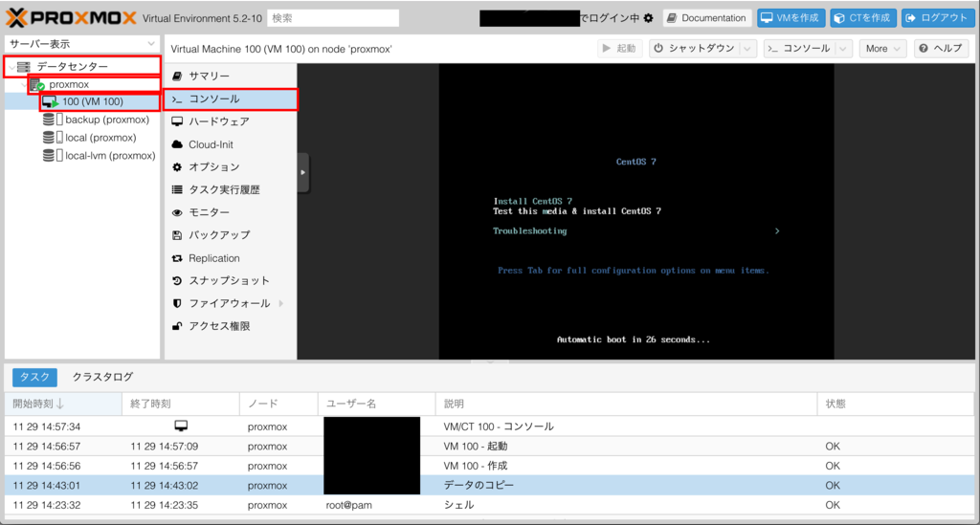Collapse the proxmox node tree arrow
The width and height of the screenshot is (980, 525).
[x=24, y=84]
